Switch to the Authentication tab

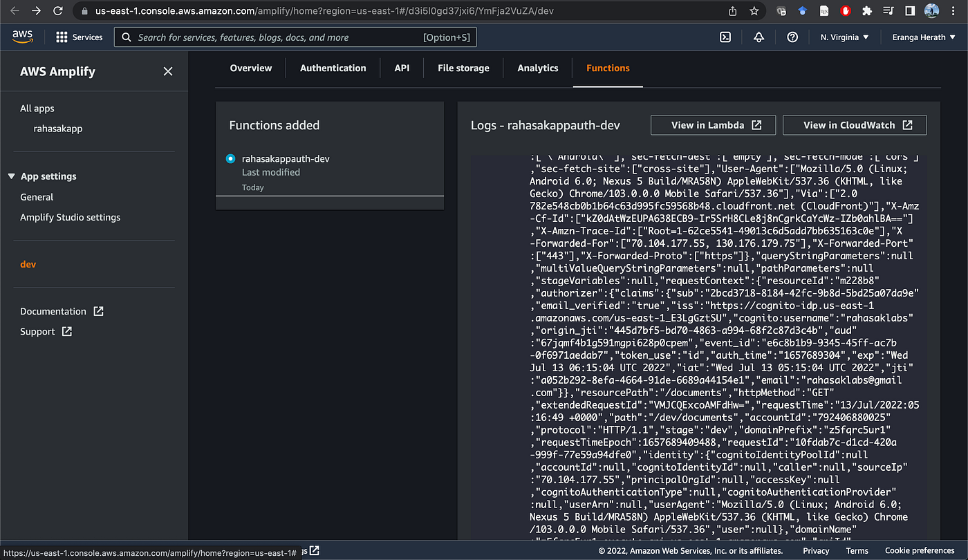pyautogui.click(x=333, y=68)
